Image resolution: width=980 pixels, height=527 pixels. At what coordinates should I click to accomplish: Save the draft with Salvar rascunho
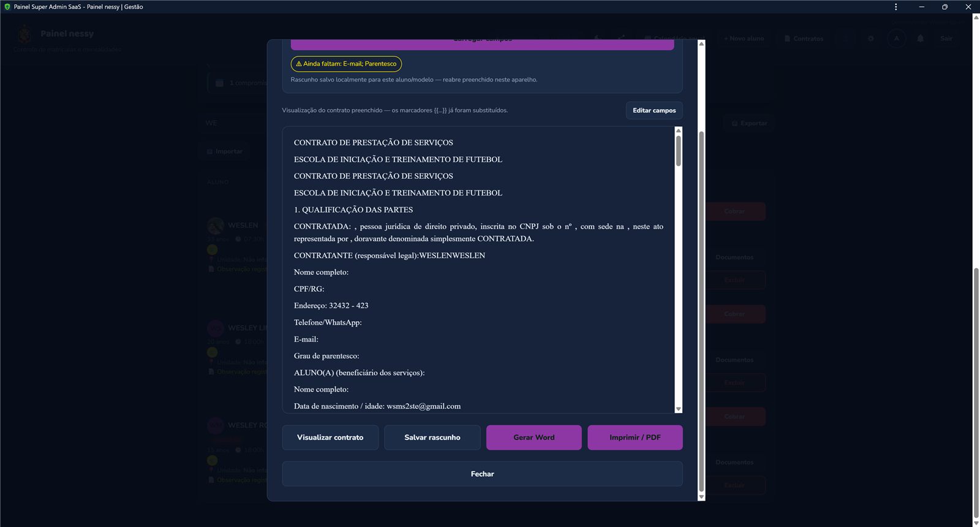[432, 438]
